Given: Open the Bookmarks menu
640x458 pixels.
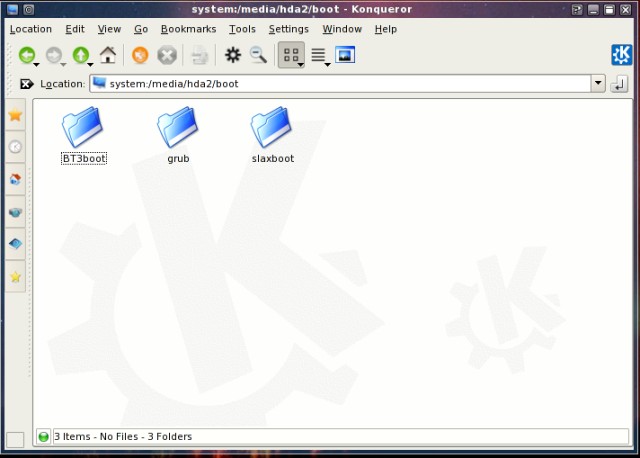Looking at the screenshot, I should click(x=188, y=29).
